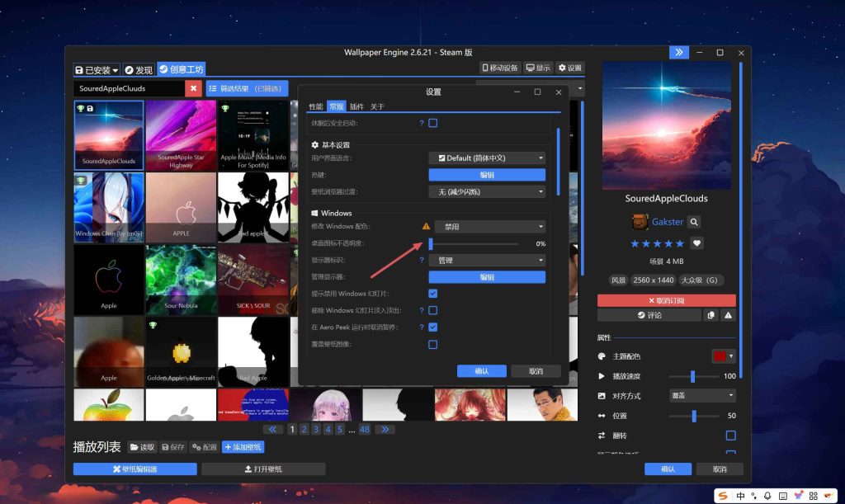Image resolution: width=845 pixels, height=504 pixels.
Task: Enable the 移除 Windows 幻灯片淡入淡出 checkbox
Action: click(432, 311)
